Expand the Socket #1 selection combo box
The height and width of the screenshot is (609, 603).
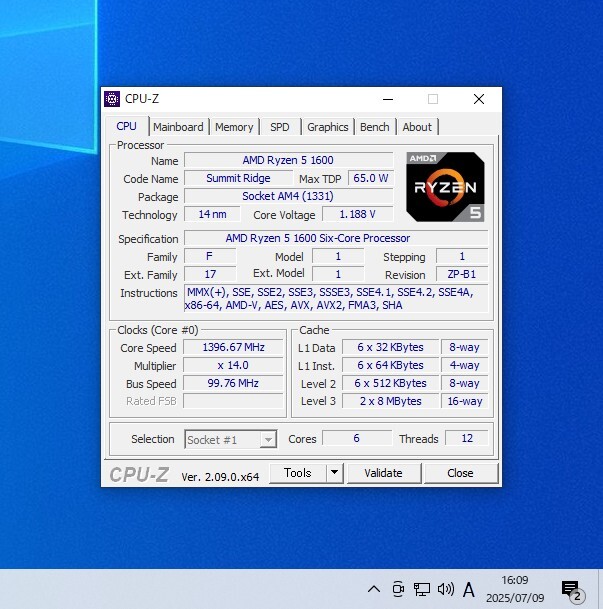[x=231, y=439]
